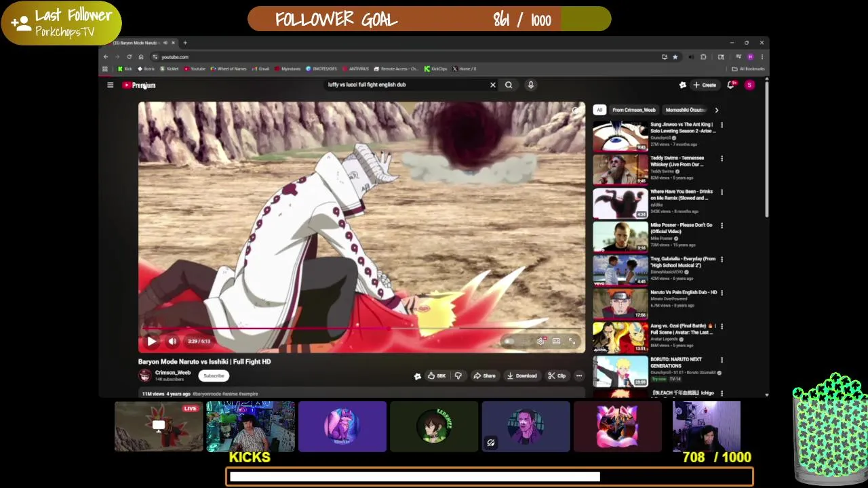Open options for Teddy Swims video
Viewport: 868px width, 488px height.
point(722,159)
